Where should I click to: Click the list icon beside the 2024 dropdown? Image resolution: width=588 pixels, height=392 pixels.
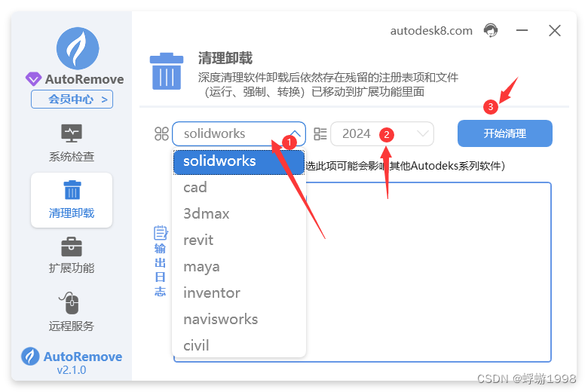320,133
